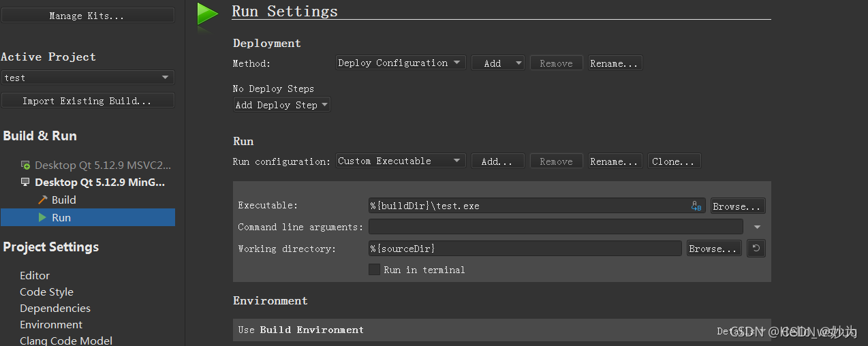Click the Command line arguments input field
Screen dimensions: 868x346
point(556,227)
